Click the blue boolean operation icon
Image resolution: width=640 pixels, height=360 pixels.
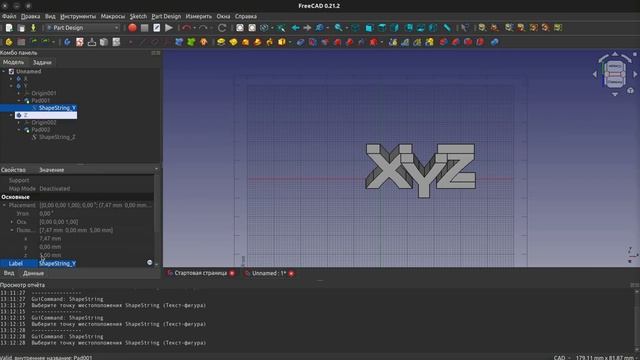[495, 42]
